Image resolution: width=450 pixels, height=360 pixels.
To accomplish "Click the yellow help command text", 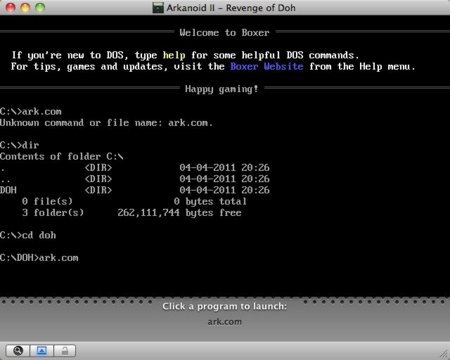I will click(x=174, y=55).
